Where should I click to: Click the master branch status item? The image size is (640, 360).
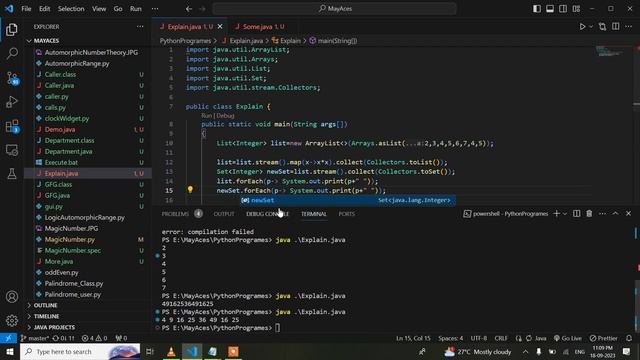35,338
